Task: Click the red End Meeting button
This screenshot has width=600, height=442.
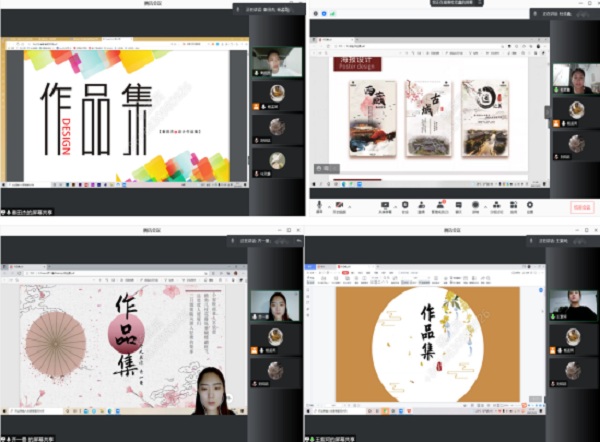Action: [582, 207]
